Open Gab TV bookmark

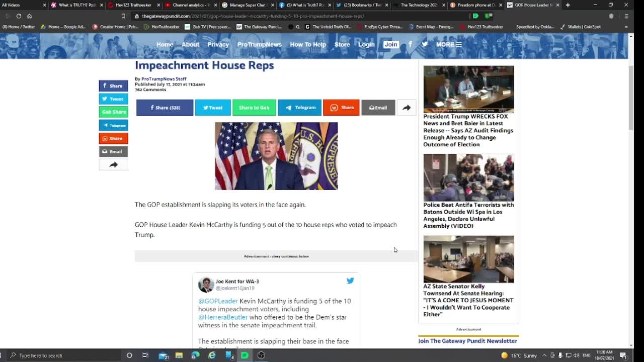click(209, 27)
